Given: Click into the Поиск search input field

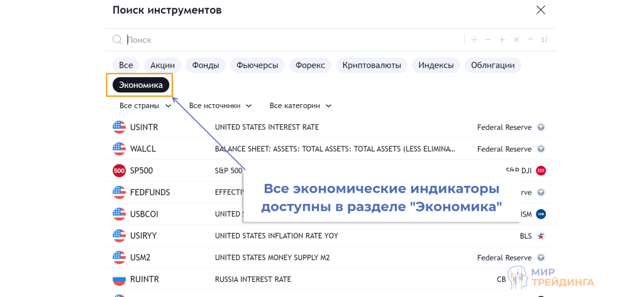Looking at the screenshot, I should pyautogui.click(x=283, y=40).
